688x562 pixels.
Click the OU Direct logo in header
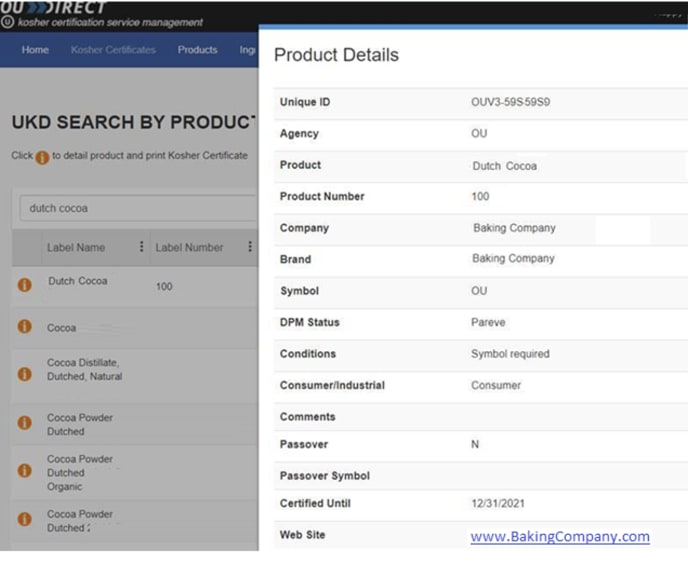[53, 8]
